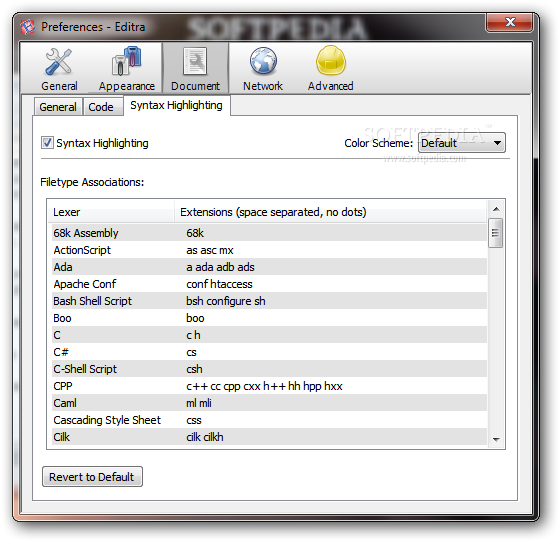The image size is (560, 542).
Task: Click the '68k' extensions cell
Action: 195,233
